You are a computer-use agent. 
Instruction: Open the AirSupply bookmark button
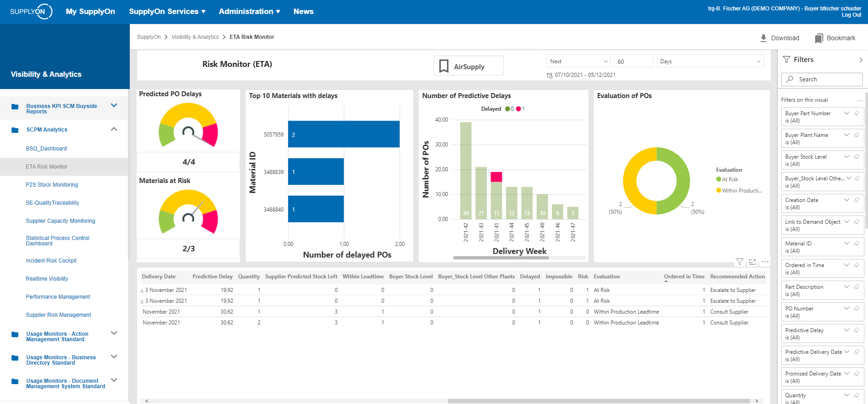point(468,66)
